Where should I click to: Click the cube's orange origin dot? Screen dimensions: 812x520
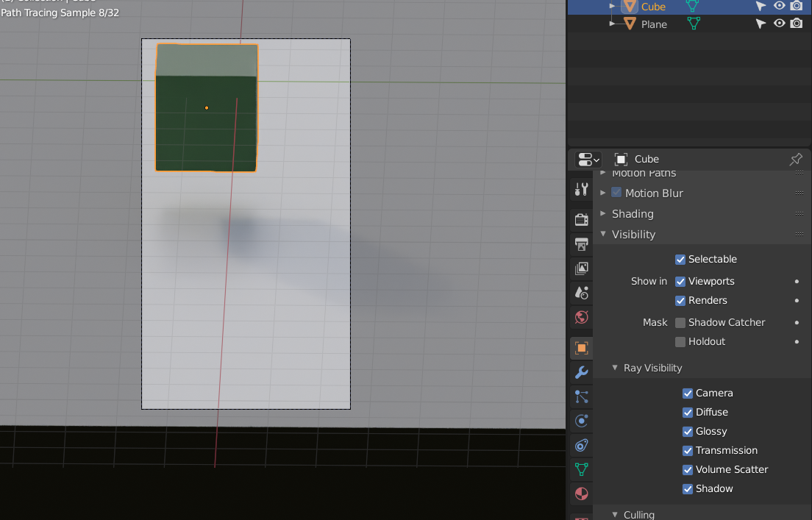[207, 107]
